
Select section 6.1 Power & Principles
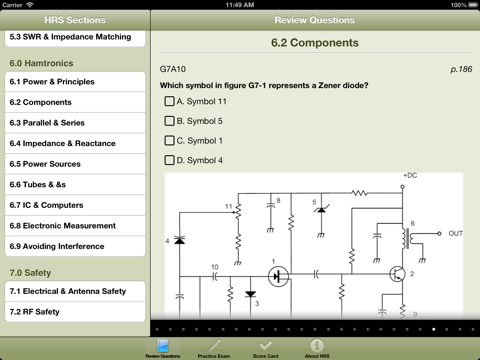tap(75, 82)
